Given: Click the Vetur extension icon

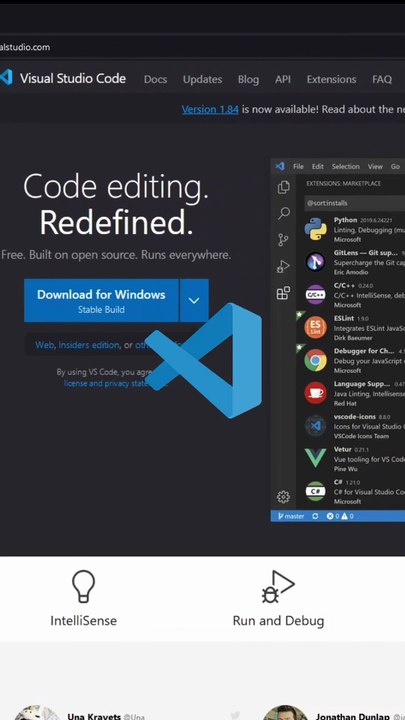Looking at the screenshot, I should tap(315, 458).
